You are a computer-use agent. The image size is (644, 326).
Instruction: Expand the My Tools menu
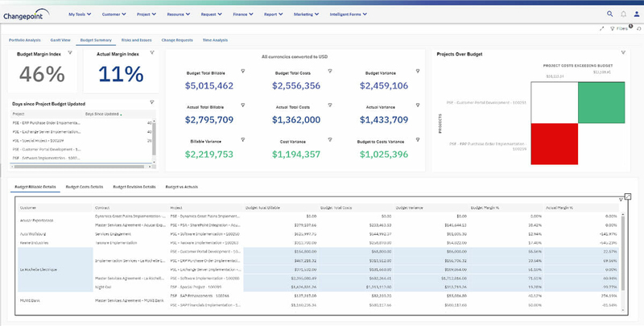tap(80, 14)
